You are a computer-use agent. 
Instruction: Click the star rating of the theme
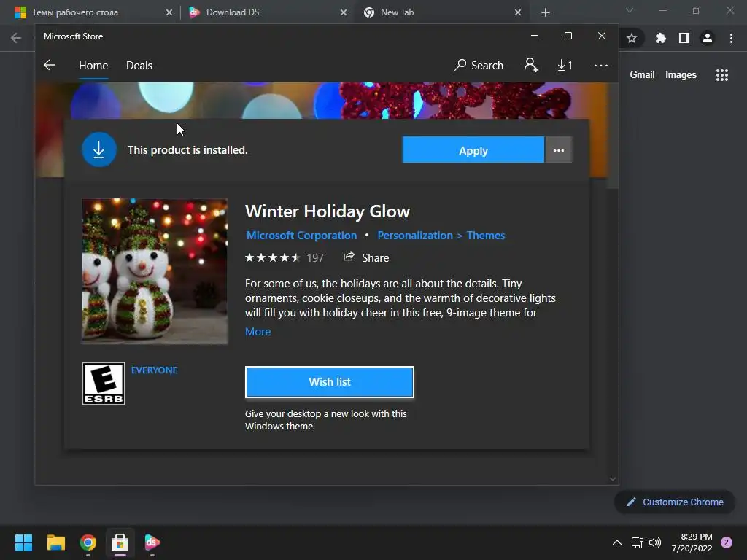click(x=273, y=257)
